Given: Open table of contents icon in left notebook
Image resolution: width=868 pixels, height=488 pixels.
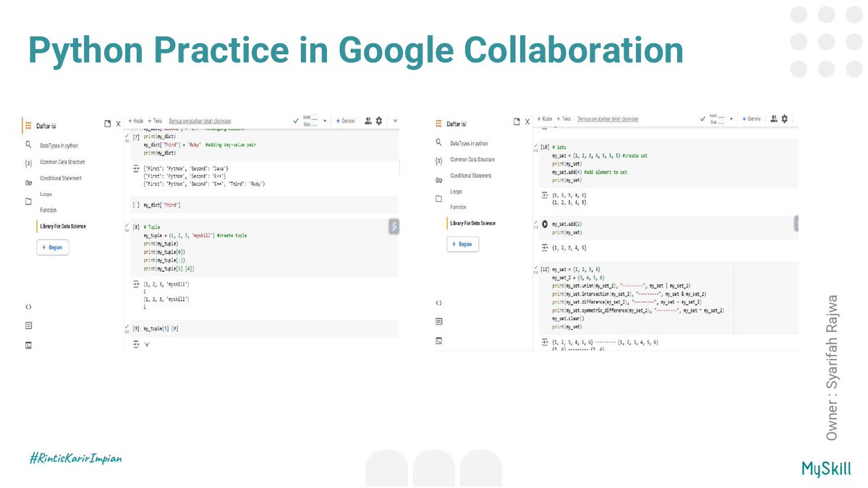Looking at the screenshot, I should pyautogui.click(x=27, y=125).
